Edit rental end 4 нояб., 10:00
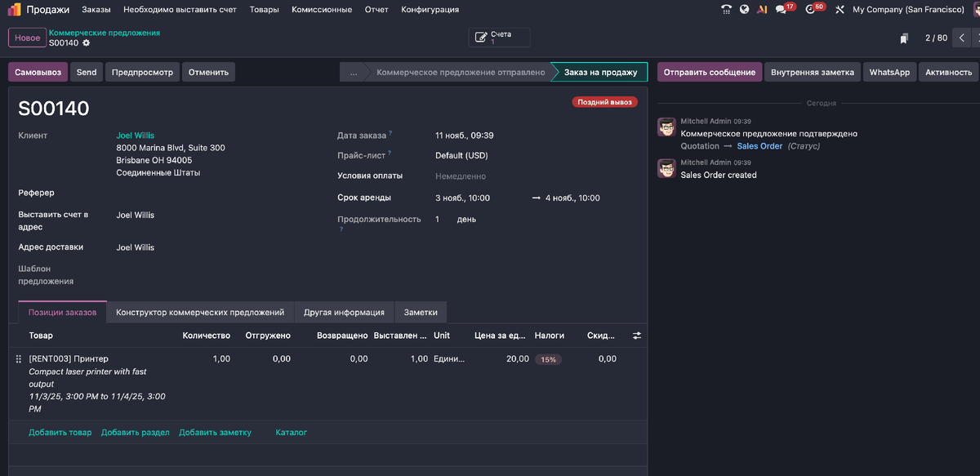 point(572,198)
